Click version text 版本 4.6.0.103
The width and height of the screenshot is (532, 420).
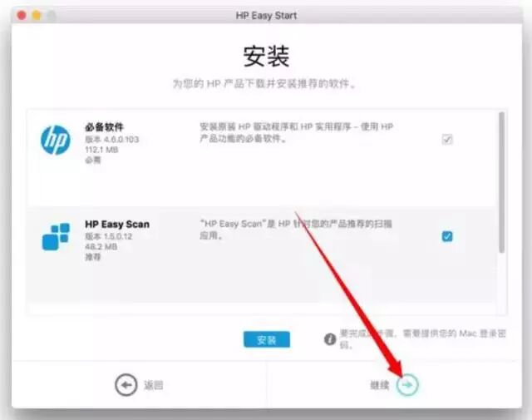(112, 139)
